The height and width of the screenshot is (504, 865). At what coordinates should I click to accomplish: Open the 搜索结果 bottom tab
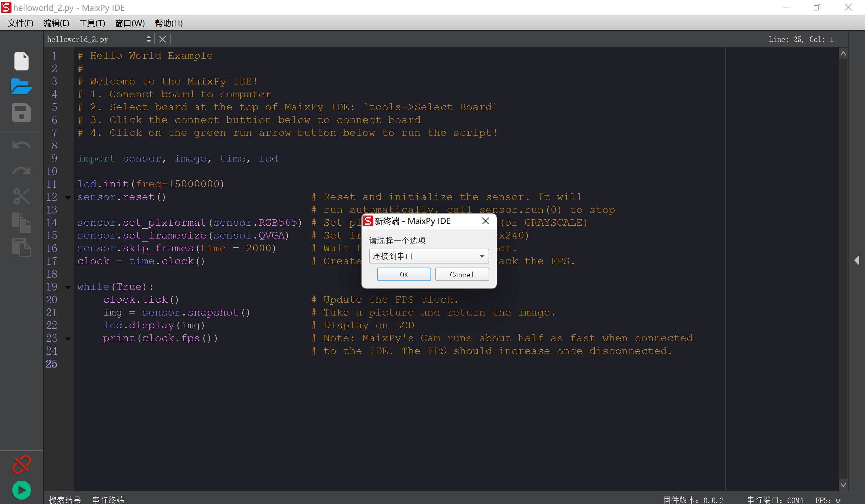pos(65,500)
